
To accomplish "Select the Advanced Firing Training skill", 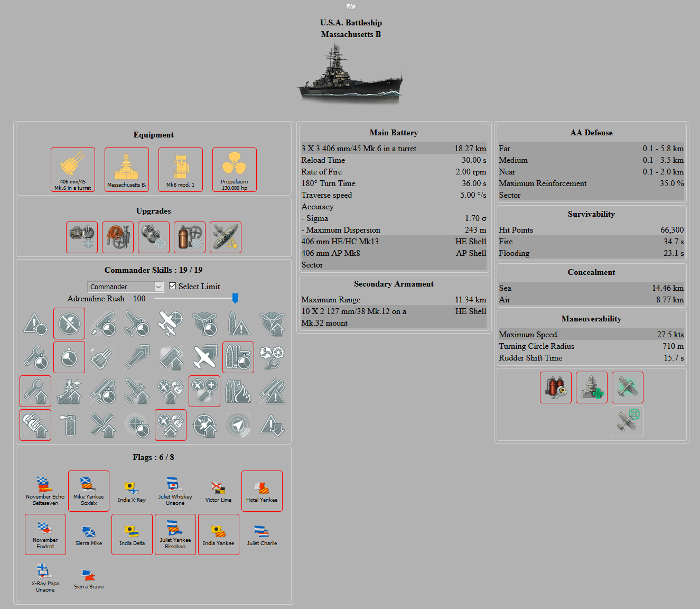I will pyautogui.click(x=171, y=425).
